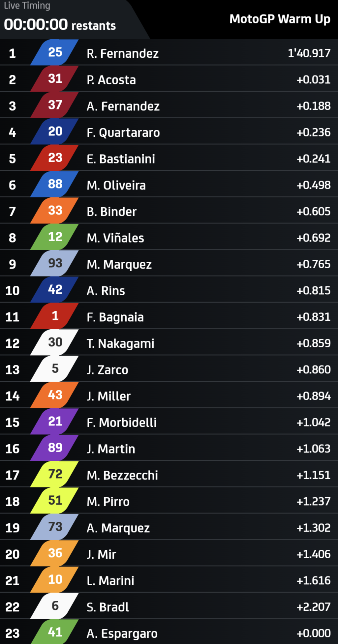Select rider M. Oliveira's name
The width and height of the screenshot is (338, 644).
(116, 185)
